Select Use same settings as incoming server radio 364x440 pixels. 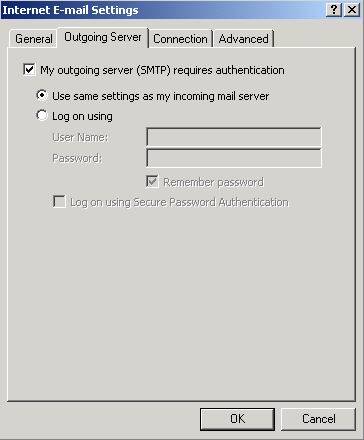pos(42,95)
